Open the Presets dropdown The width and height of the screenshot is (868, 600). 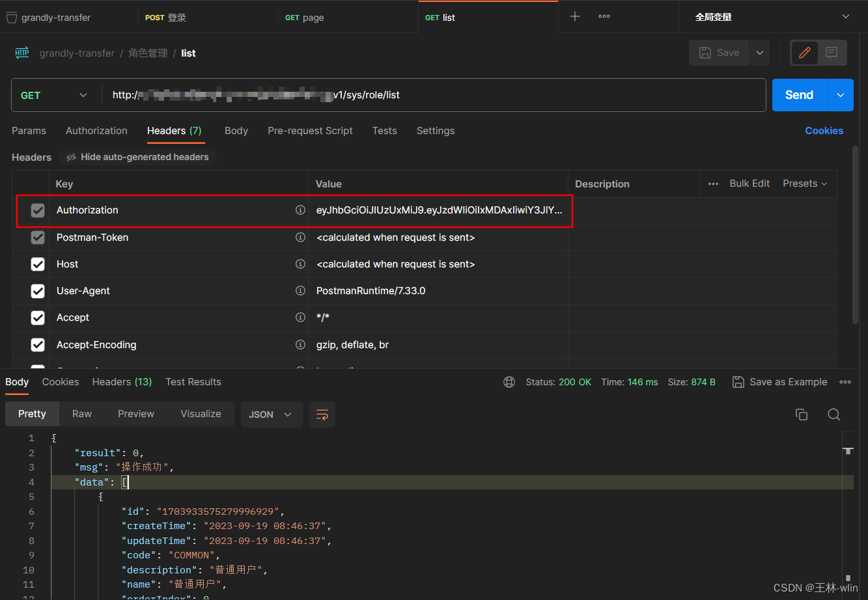click(805, 184)
